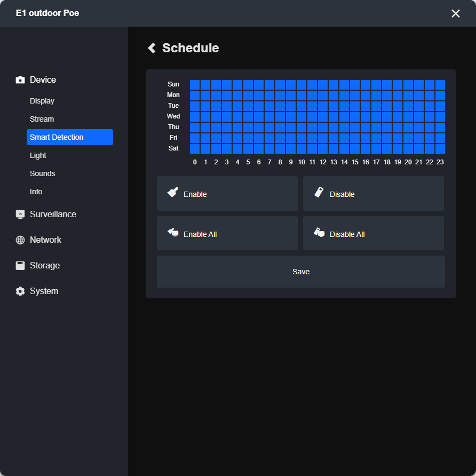Click the Network globe icon

click(x=20, y=240)
